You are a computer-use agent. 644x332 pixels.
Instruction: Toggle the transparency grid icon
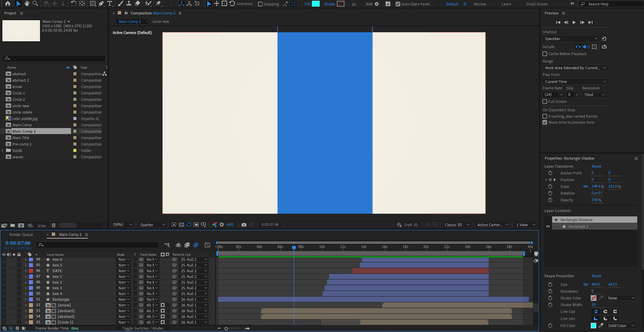pos(181,225)
